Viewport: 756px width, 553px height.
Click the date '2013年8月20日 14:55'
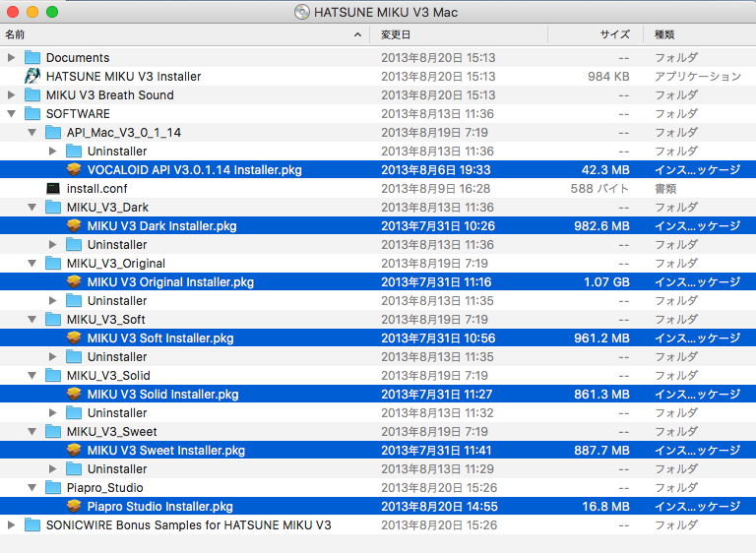pyautogui.click(x=439, y=506)
